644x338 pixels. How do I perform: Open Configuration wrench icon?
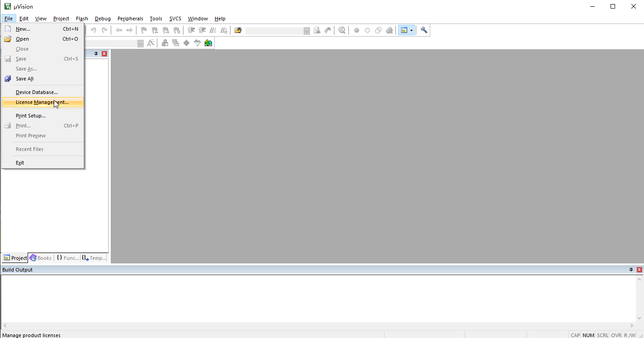point(424,30)
